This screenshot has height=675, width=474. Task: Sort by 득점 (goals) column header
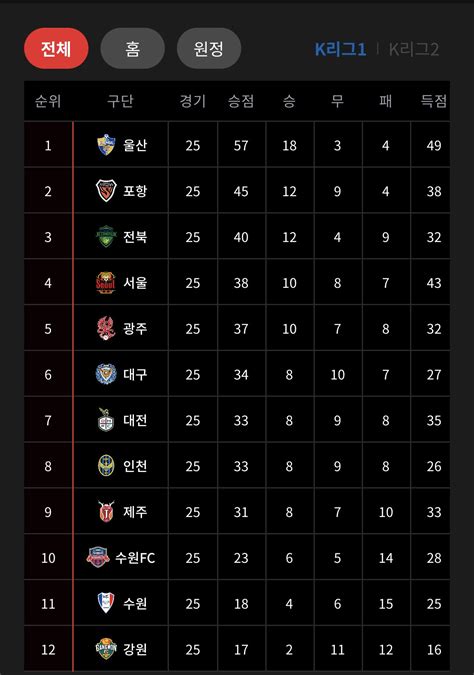pos(434,101)
